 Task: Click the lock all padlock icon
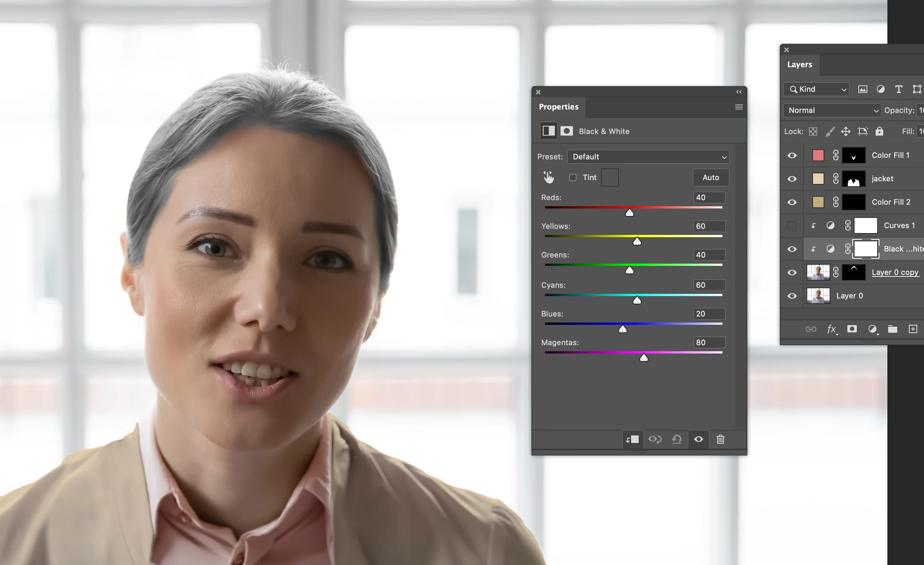(879, 131)
